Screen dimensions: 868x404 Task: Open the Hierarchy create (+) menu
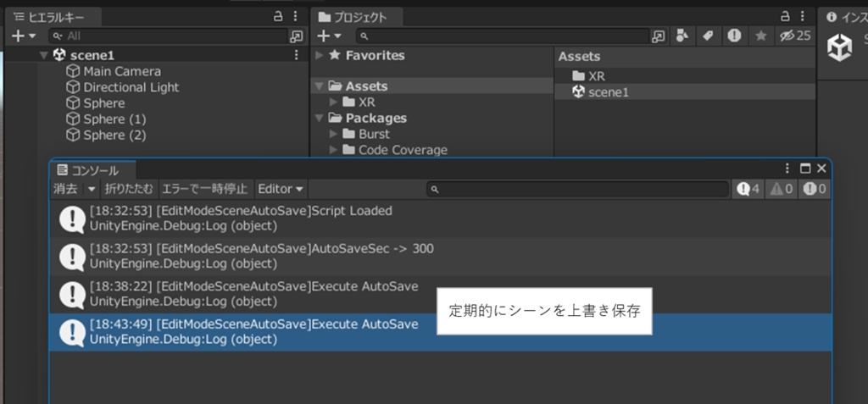point(24,36)
